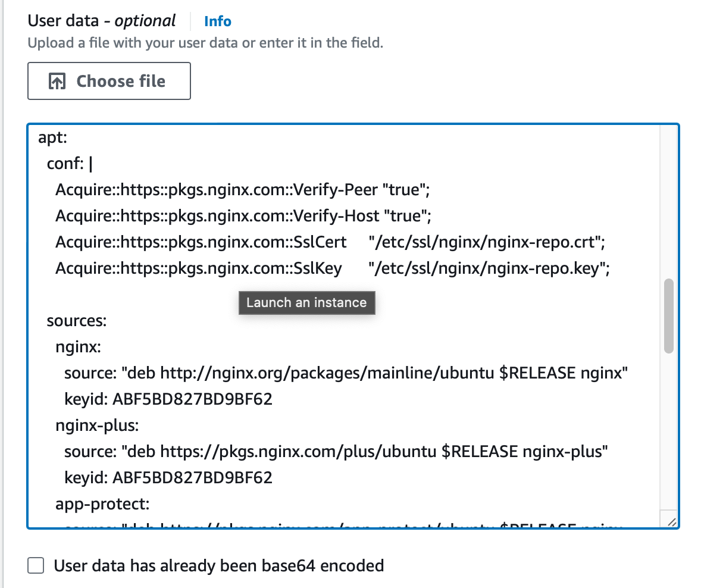
Task: Click the keyid line under nginx-plus source
Action: tap(168, 478)
